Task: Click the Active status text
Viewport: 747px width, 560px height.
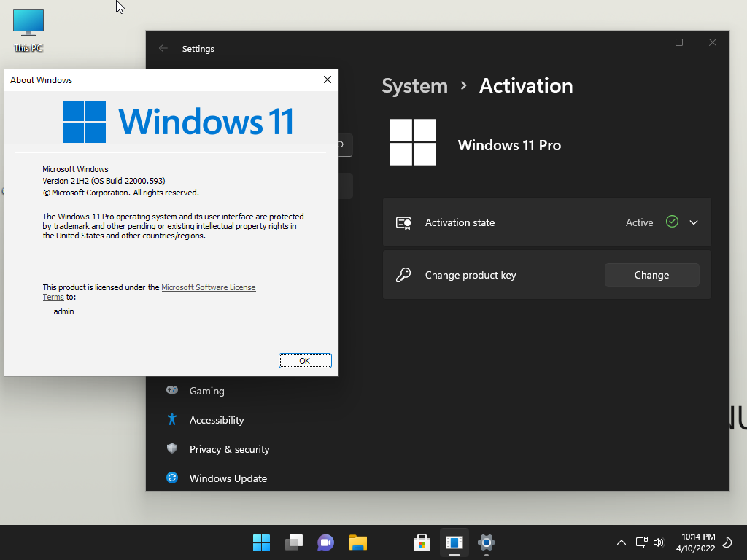Action: tap(639, 222)
